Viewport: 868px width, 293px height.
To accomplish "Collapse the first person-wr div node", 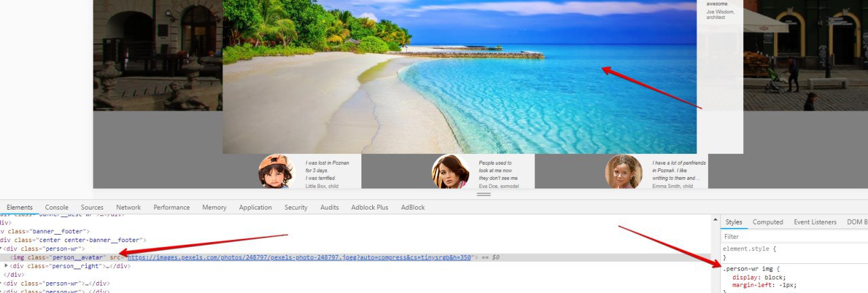I will pyautogui.click(x=1, y=249).
